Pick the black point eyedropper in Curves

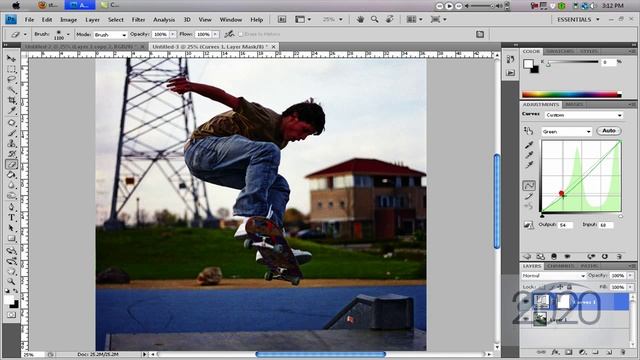529,144
